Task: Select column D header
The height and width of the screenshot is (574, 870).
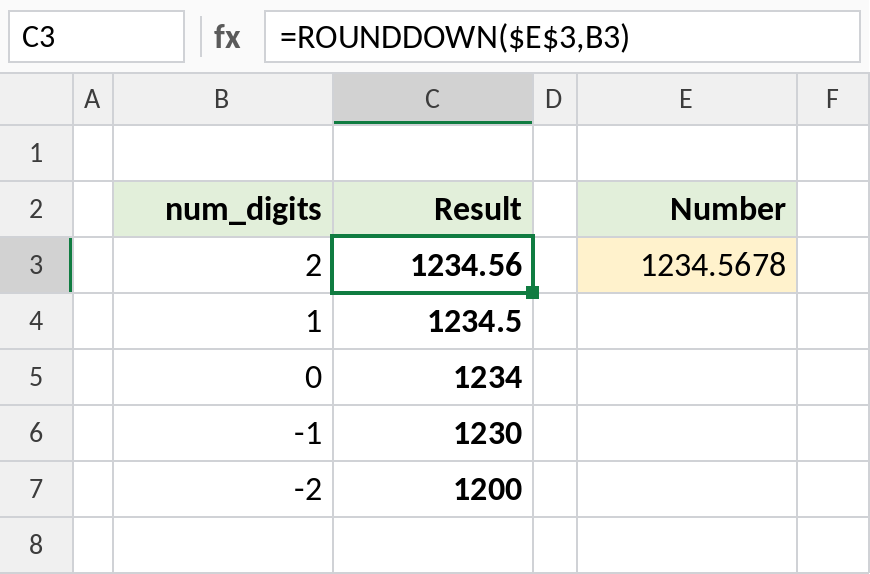Action: [555, 99]
